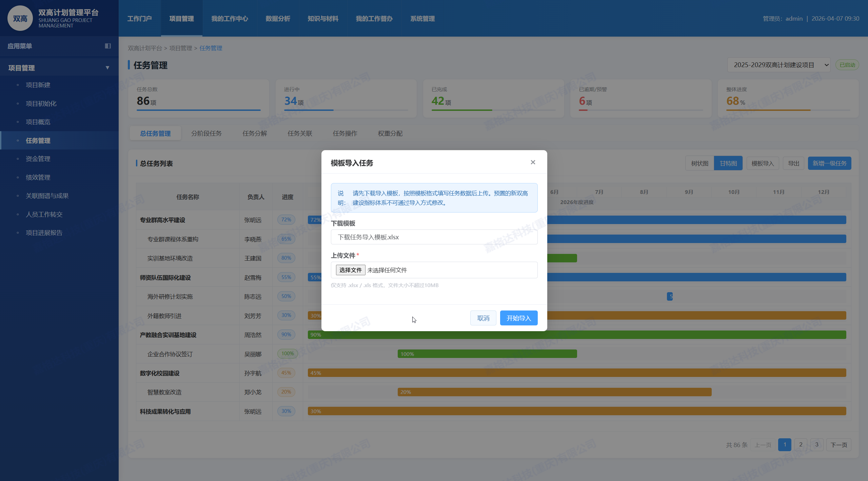
Task: Select 资金管理 in the sidebar
Action: (38, 159)
